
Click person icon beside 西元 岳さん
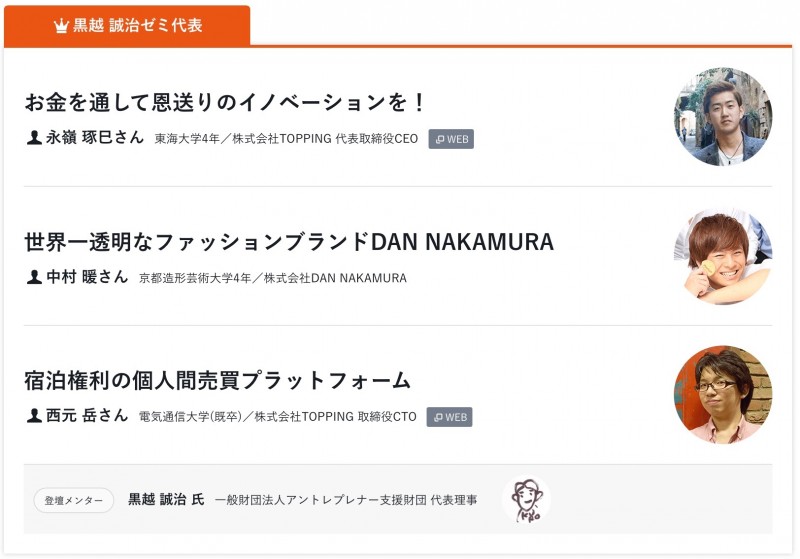[34, 416]
